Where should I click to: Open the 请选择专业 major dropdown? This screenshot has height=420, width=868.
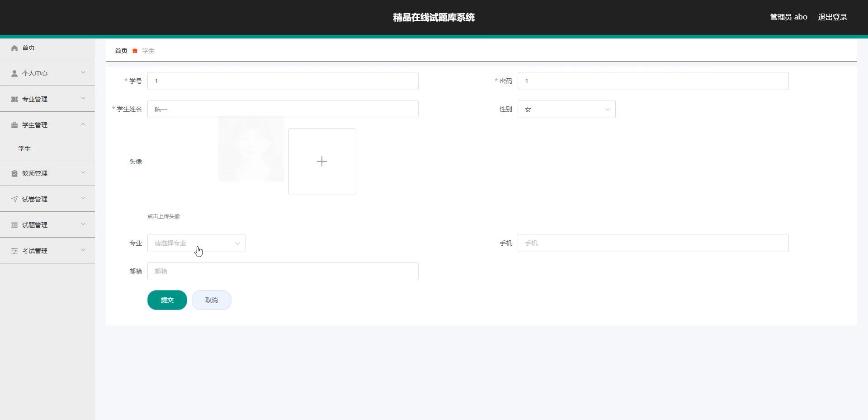click(x=196, y=243)
